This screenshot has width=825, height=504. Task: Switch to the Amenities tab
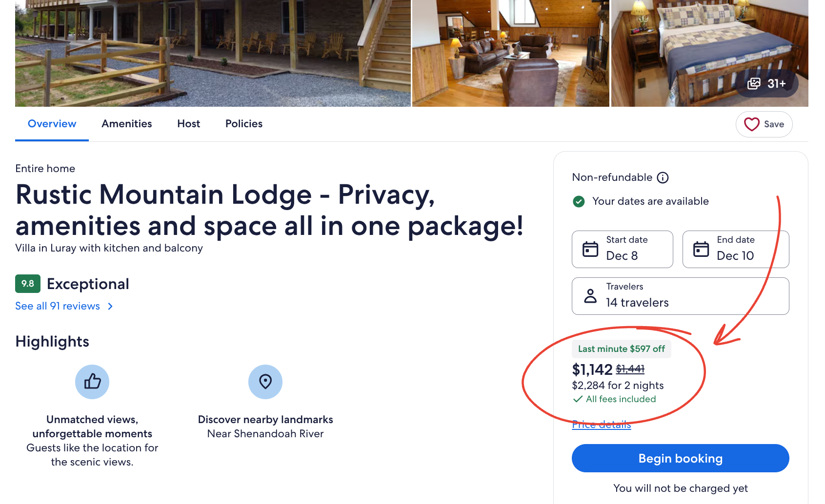pyautogui.click(x=126, y=124)
